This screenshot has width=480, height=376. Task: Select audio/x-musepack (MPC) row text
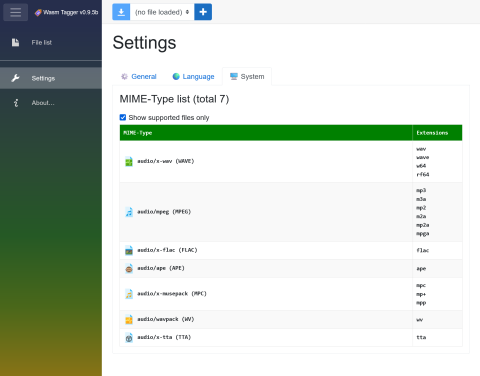172,294
